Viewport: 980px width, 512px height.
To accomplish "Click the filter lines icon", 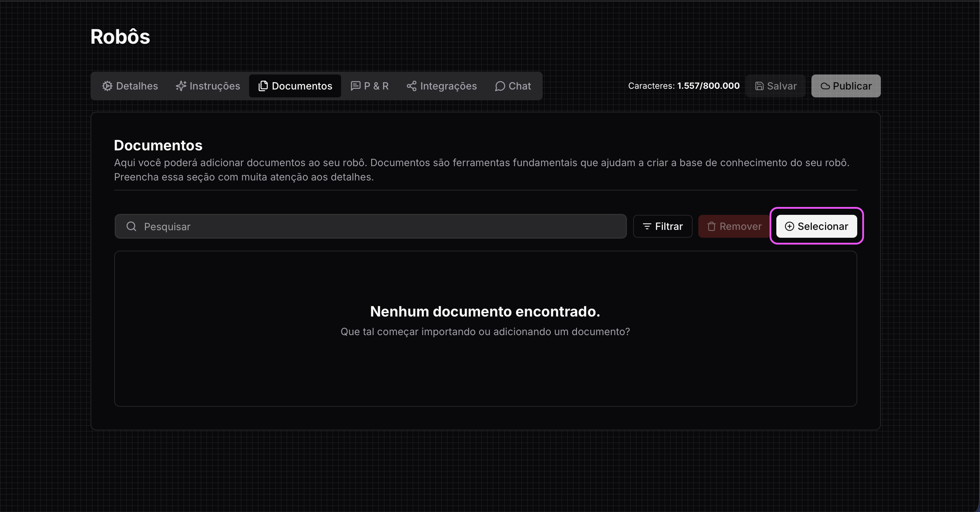I will pyautogui.click(x=647, y=227).
